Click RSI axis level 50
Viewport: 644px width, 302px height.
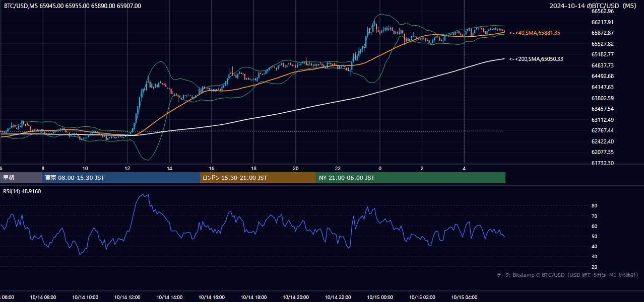click(x=594, y=236)
